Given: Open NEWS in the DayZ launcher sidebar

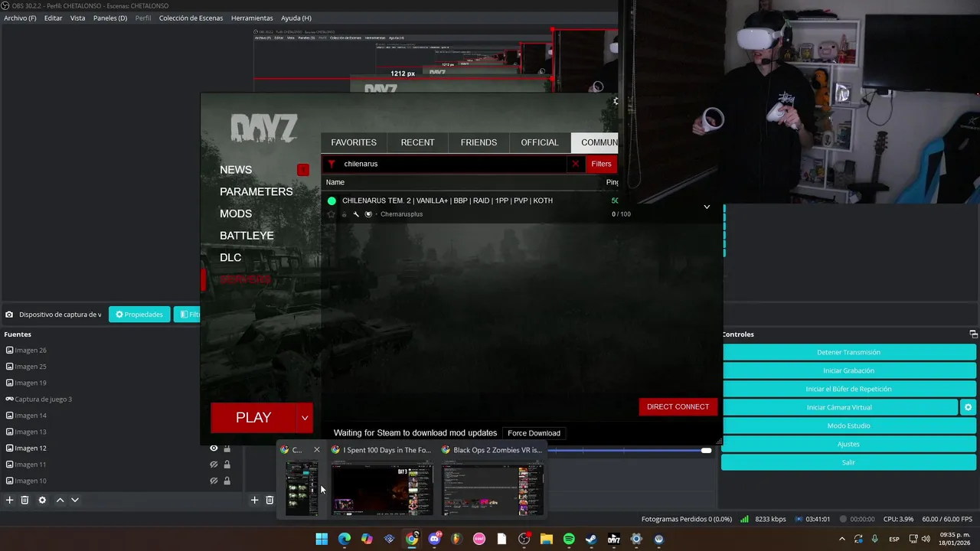Looking at the screenshot, I should click(x=236, y=170).
